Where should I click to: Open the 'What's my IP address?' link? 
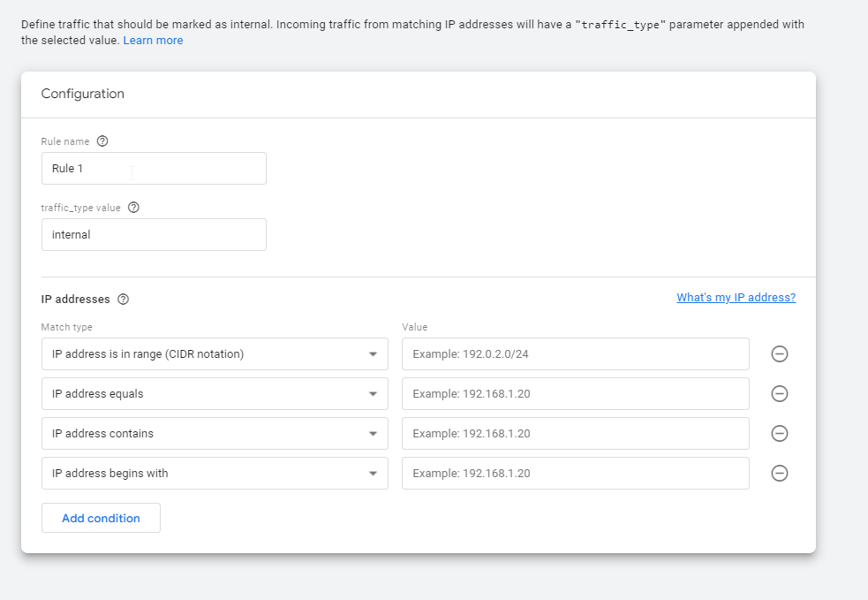736,298
